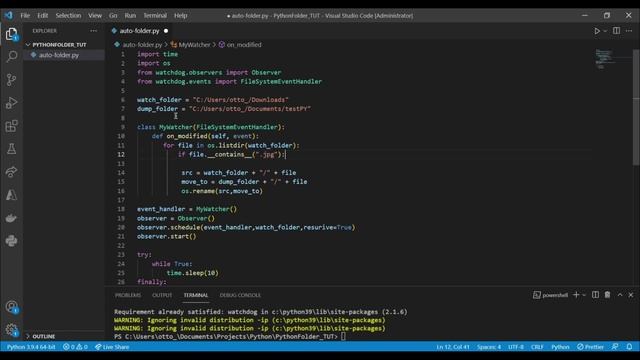
Task: Select Python 3.9.4 64-bit interpreter
Action: coord(31,347)
